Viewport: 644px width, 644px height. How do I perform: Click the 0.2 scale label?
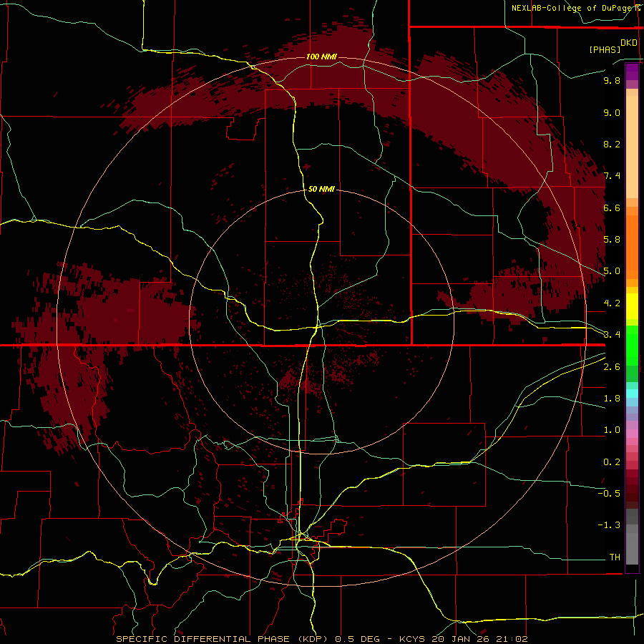tap(612, 462)
